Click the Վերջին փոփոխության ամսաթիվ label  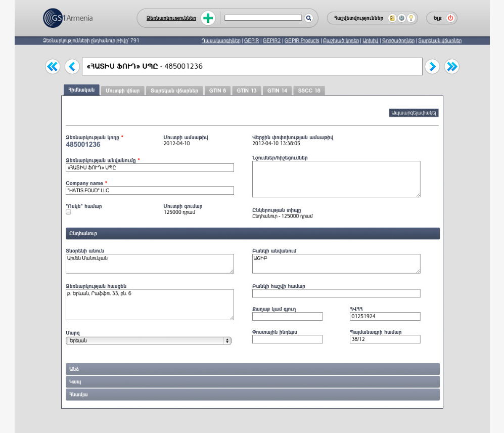pyautogui.click(x=293, y=138)
